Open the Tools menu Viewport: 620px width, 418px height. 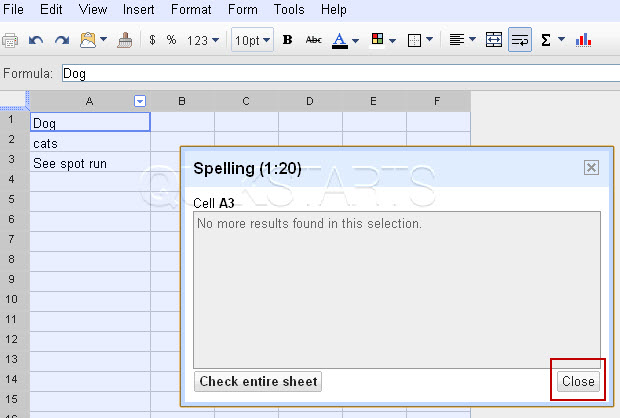point(289,9)
